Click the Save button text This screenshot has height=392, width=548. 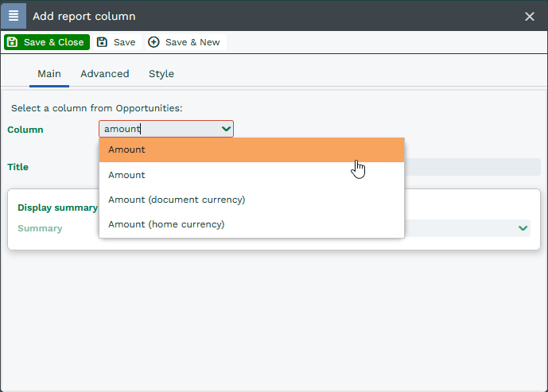124,42
